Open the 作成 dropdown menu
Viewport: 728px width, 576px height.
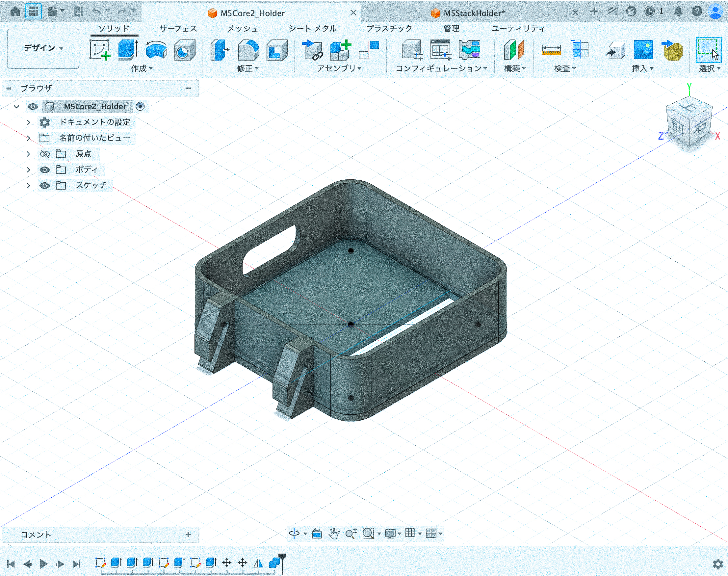142,68
